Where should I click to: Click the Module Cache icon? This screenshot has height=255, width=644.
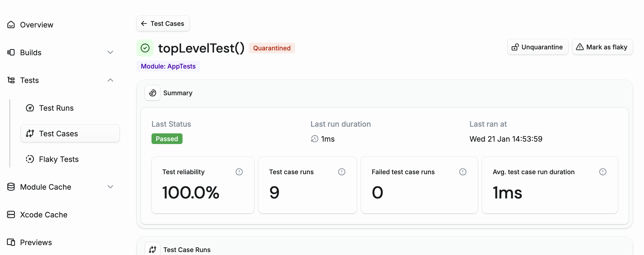pyautogui.click(x=11, y=187)
